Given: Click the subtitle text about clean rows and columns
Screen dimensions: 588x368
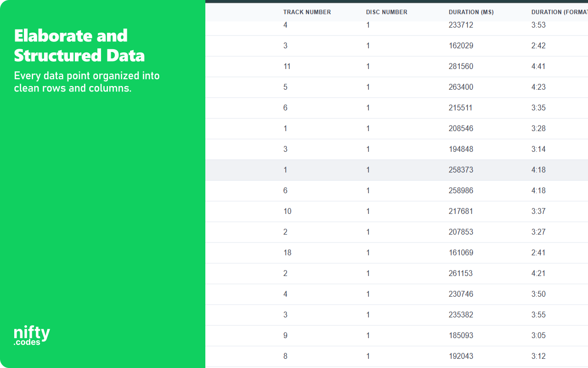Looking at the screenshot, I should coord(87,82).
